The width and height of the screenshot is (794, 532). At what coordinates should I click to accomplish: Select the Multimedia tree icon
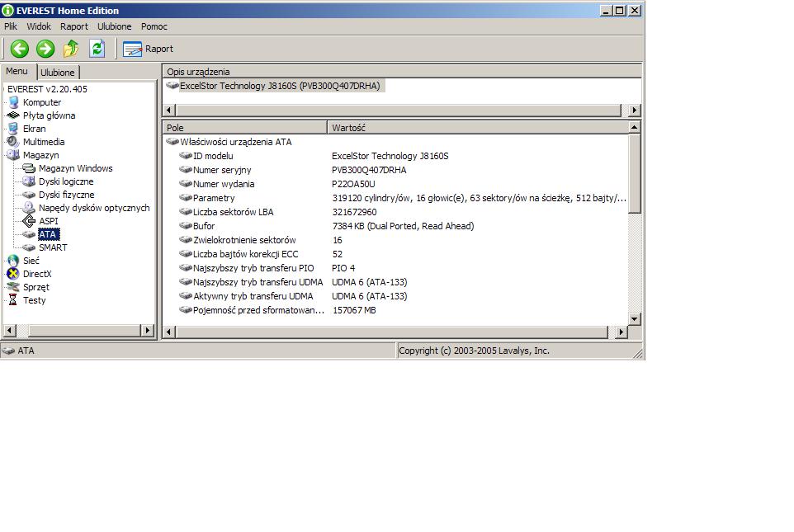click(14, 142)
